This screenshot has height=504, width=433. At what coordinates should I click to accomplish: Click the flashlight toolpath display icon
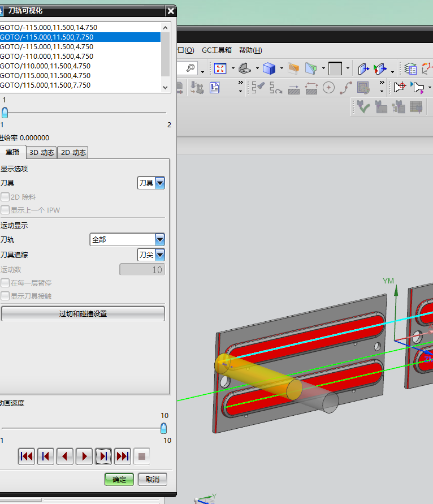[x=258, y=88]
